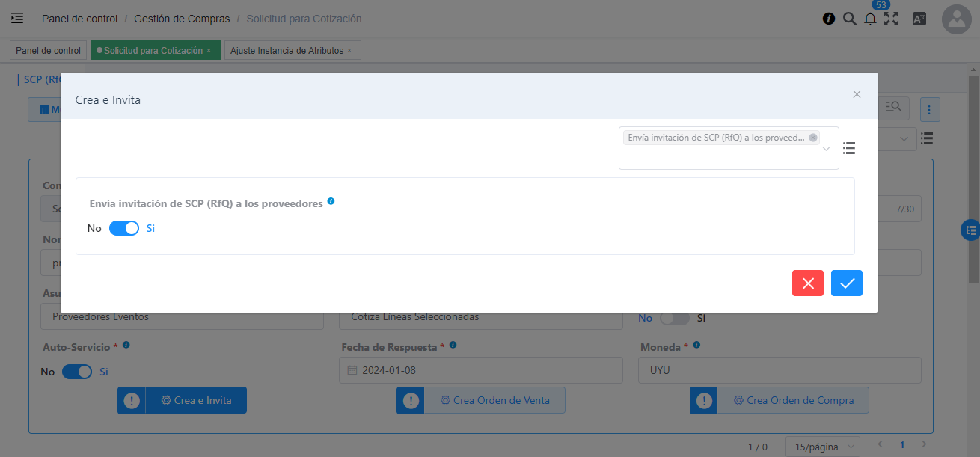The height and width of the screenshot is (457, 980).
Task: Open the 15/página page size dropdown
Action: pos(822,447)
